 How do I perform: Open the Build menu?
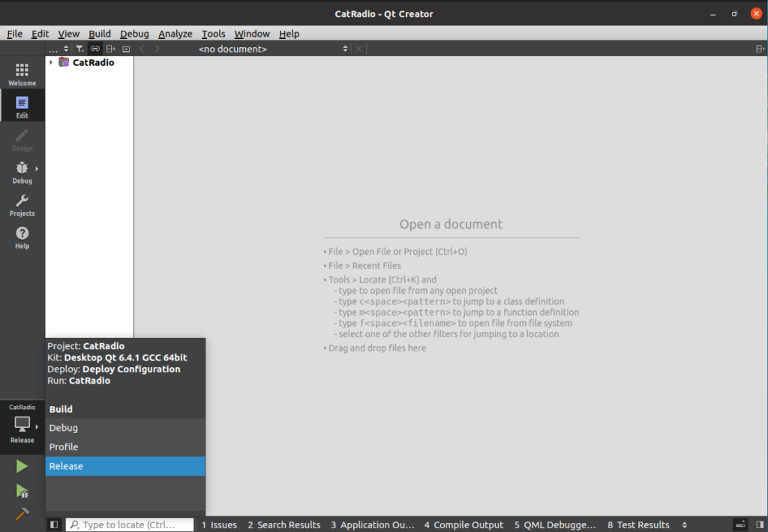point(100,34)
